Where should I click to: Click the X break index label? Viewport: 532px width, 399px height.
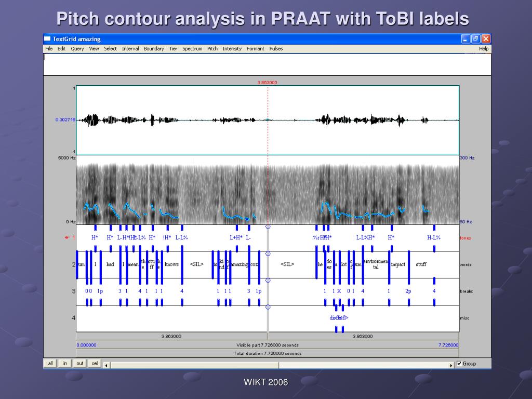339,291
